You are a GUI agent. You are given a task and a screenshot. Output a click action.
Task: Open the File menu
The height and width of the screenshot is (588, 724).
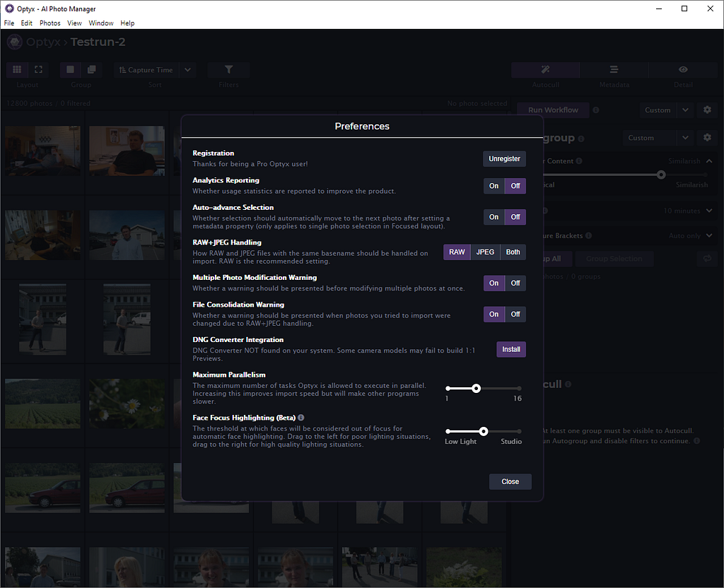tap(9, 23)
